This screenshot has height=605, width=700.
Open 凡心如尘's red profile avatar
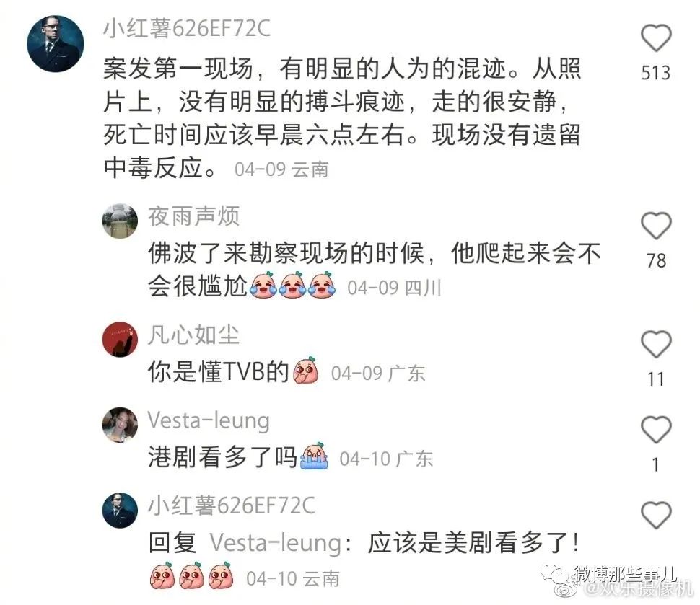coord(120,339)
